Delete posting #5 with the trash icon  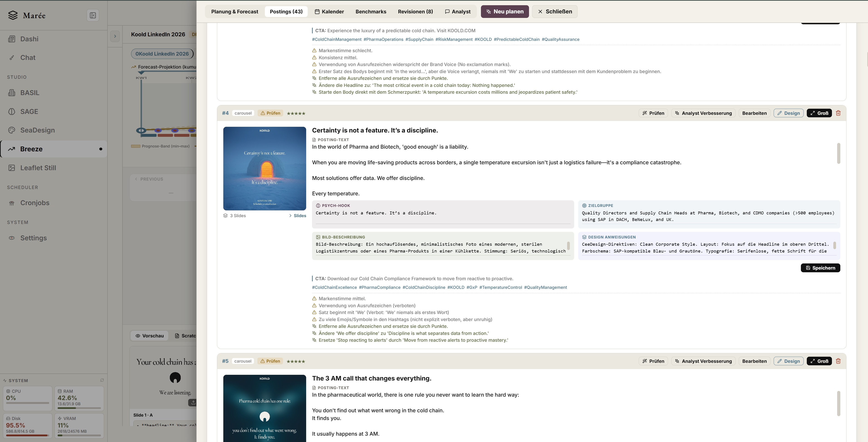point(838,361)
